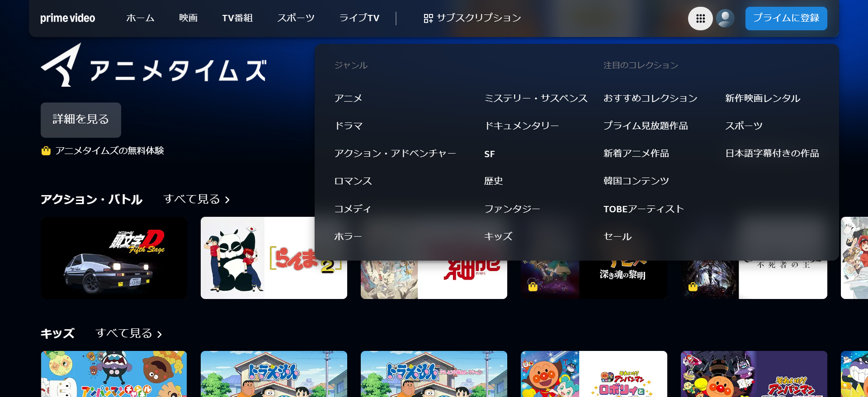
Task: Open the 映画 tab
Action: point(188,18)
